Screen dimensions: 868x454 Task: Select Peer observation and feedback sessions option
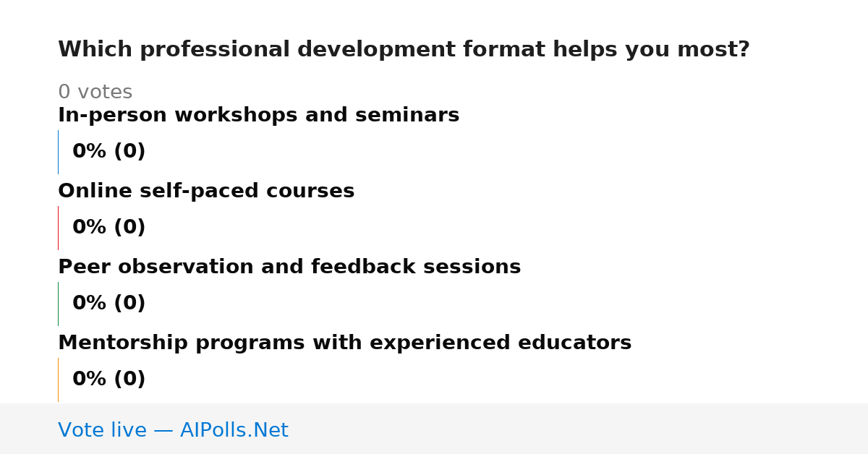tap(289, 267)
